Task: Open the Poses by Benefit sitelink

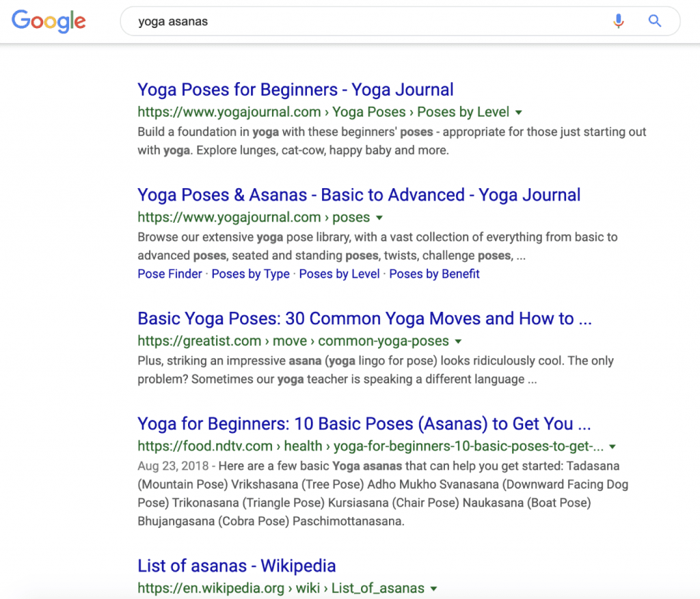Action: point(434,274)
